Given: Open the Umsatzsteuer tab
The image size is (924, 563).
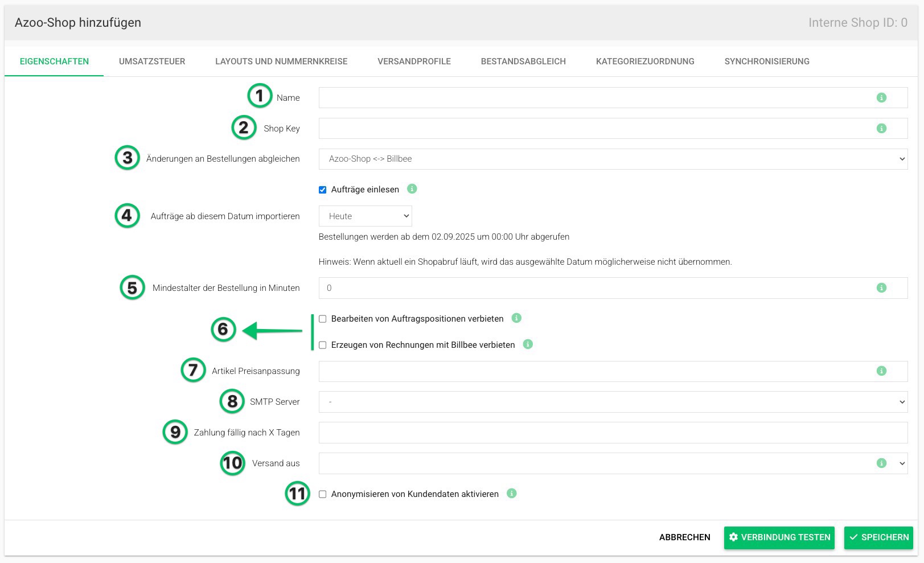Looking at the screenshot, I should tap(152, 61).
